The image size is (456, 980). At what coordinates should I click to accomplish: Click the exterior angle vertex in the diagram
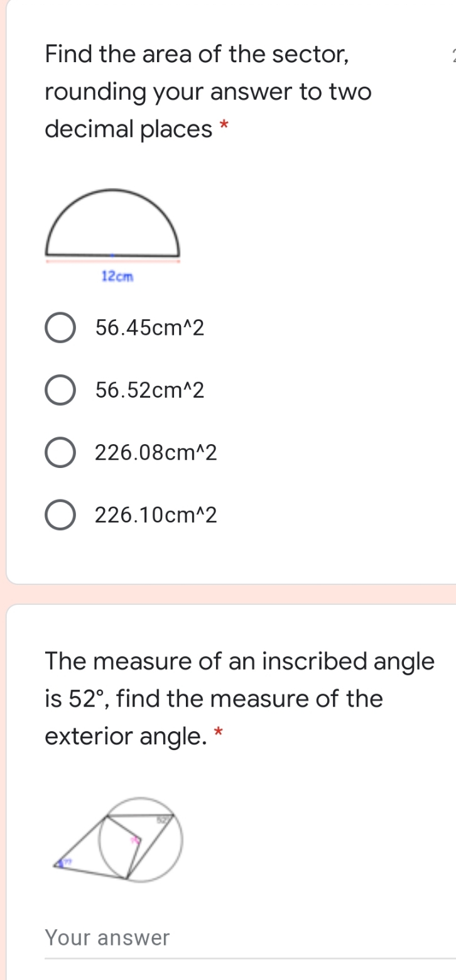click(60, 863)
